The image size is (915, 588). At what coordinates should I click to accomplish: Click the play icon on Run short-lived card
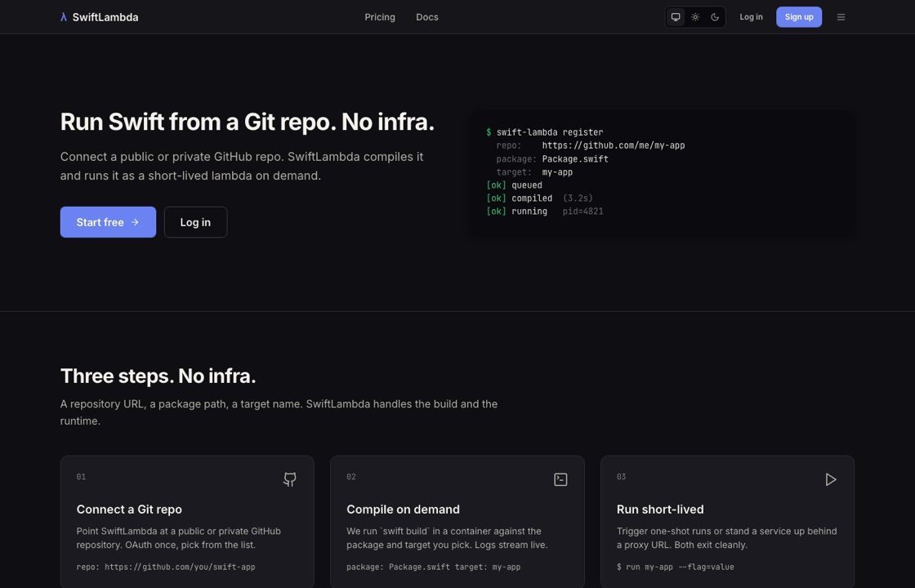tap(830, 479)
